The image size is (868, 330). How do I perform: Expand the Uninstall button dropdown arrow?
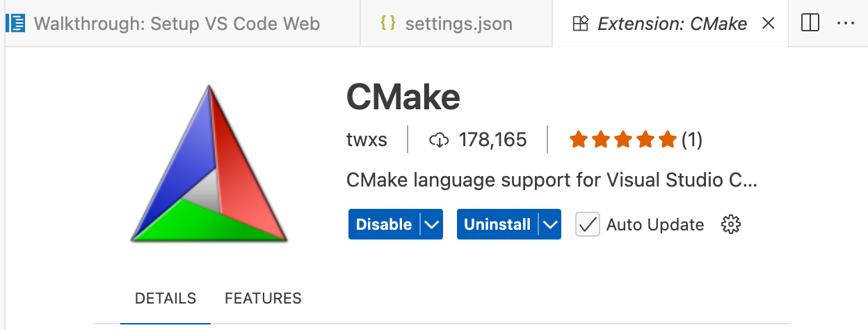coord(550,224)
